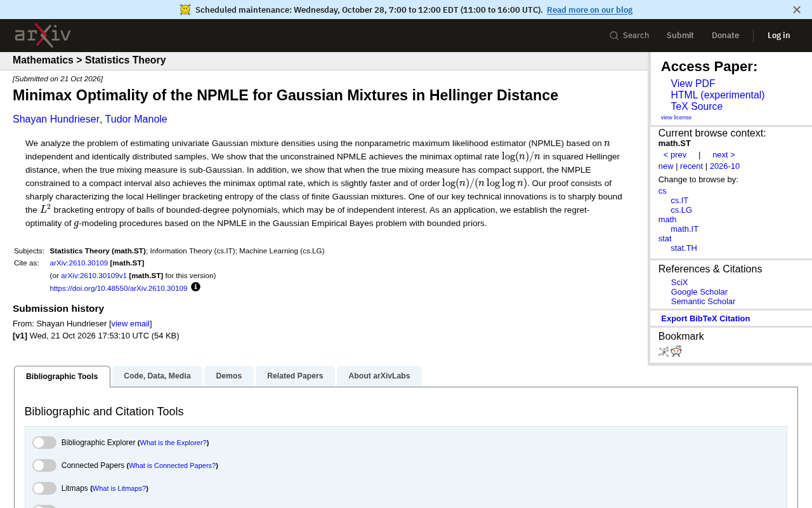
Task: Click the maintenance smiley icon
Action: 185,10
